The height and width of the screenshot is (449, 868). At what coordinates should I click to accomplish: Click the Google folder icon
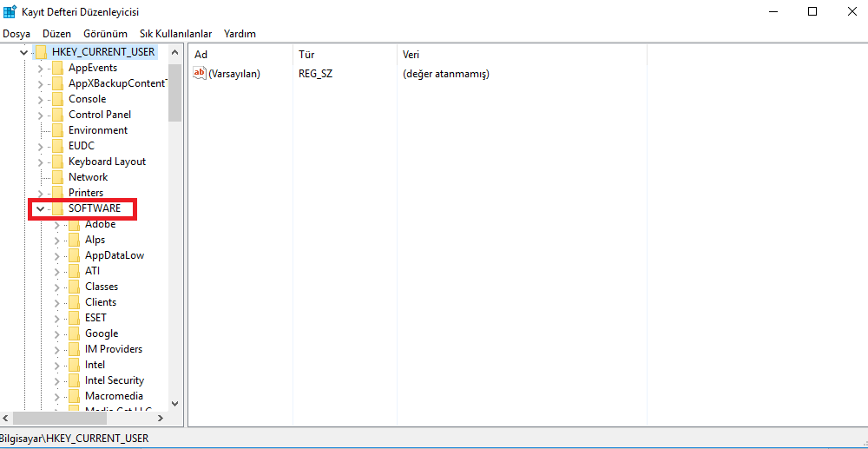click(x=74, y=333)
